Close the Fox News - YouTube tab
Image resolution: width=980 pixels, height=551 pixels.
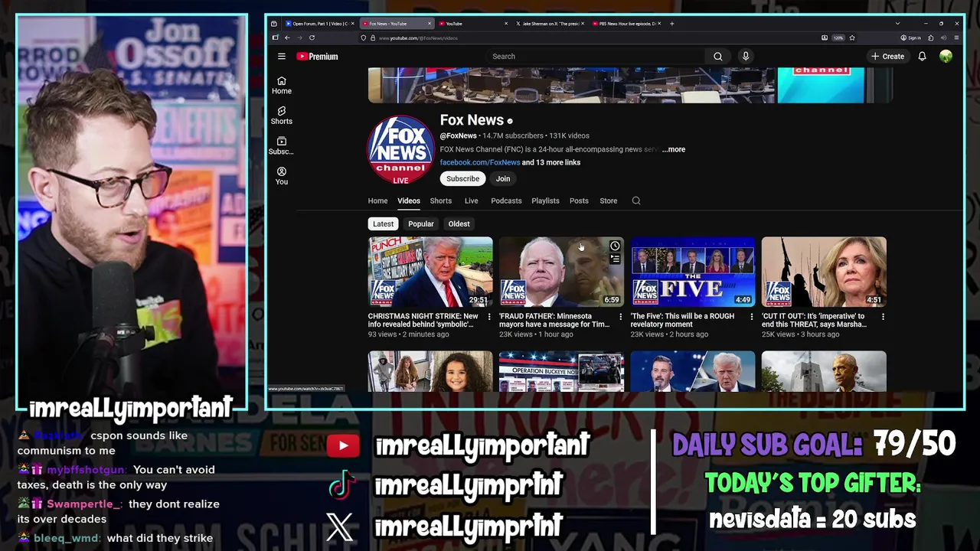tap(430, 24)
